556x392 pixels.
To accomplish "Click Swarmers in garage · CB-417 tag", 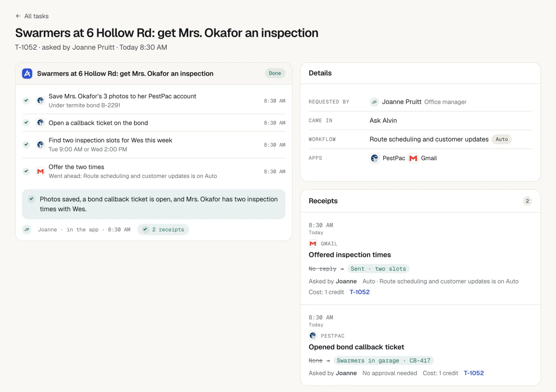I will point(383,360).
